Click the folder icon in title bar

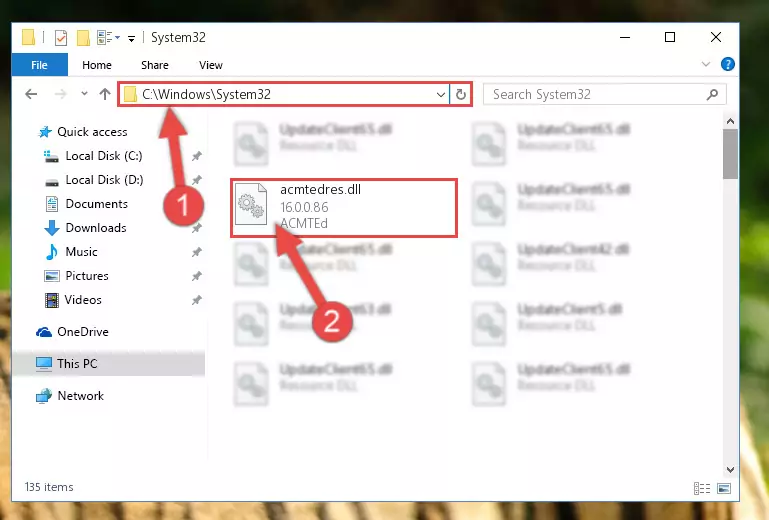[x=28, y=37]
